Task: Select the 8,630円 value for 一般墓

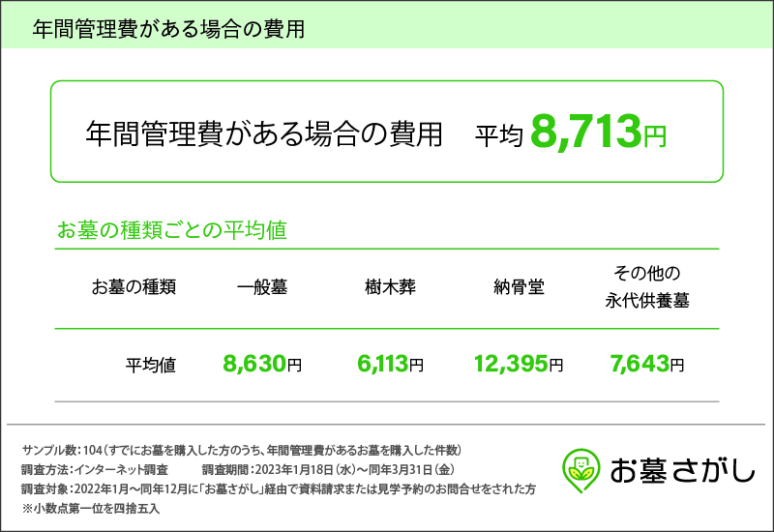Action: point(262,365)
